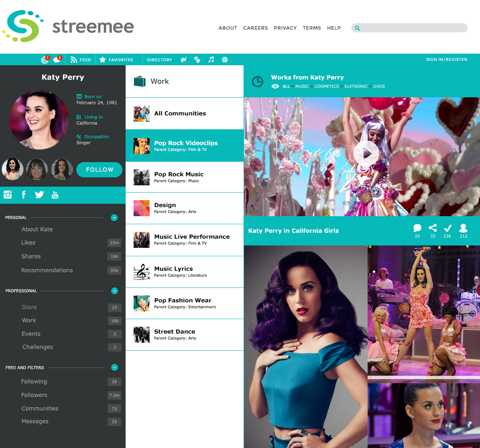Open Katy Perry's large profile photo

pos(39,120)
